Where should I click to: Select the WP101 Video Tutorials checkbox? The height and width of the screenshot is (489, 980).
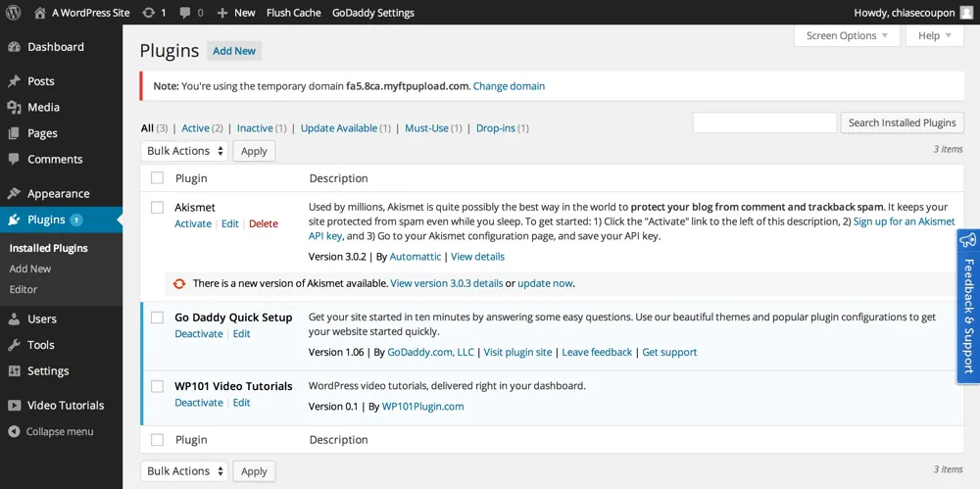pos(157,386)
